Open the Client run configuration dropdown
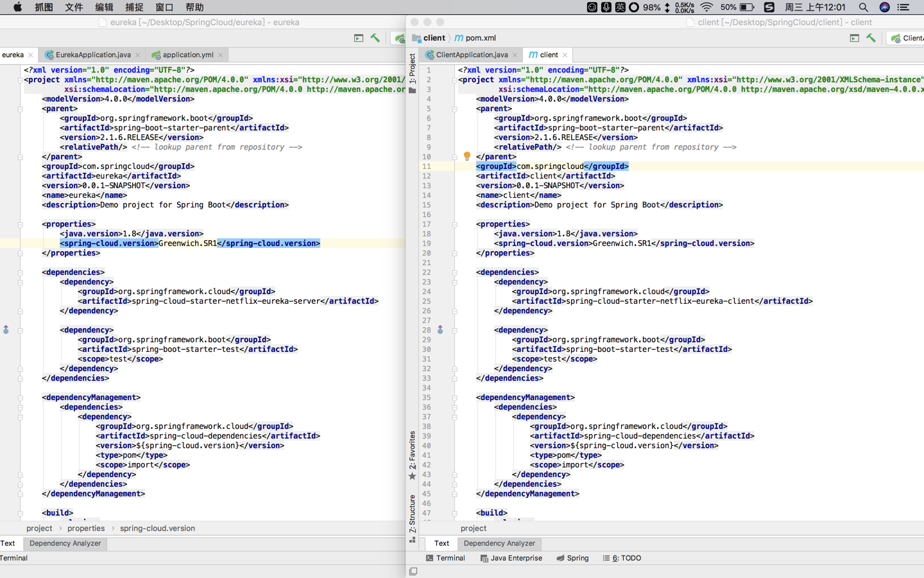Screen dimensions: 924x578 click(x=907, y=38)
